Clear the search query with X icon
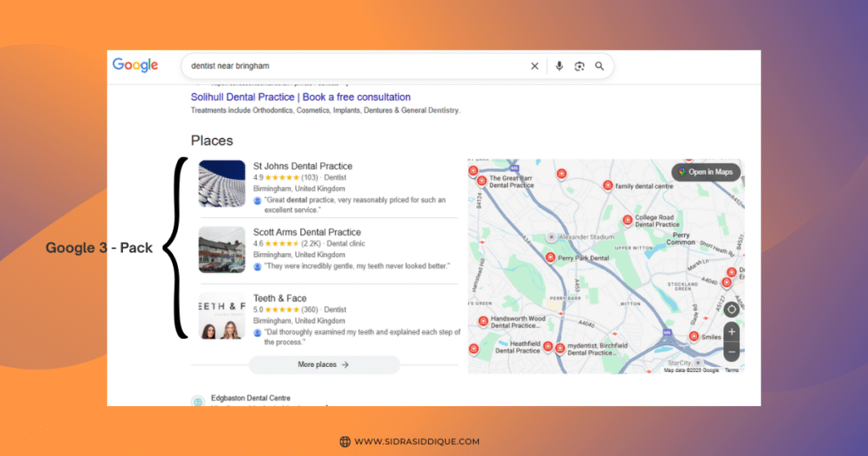This screenshot has height=456, width=868. [x=534, y=66]
